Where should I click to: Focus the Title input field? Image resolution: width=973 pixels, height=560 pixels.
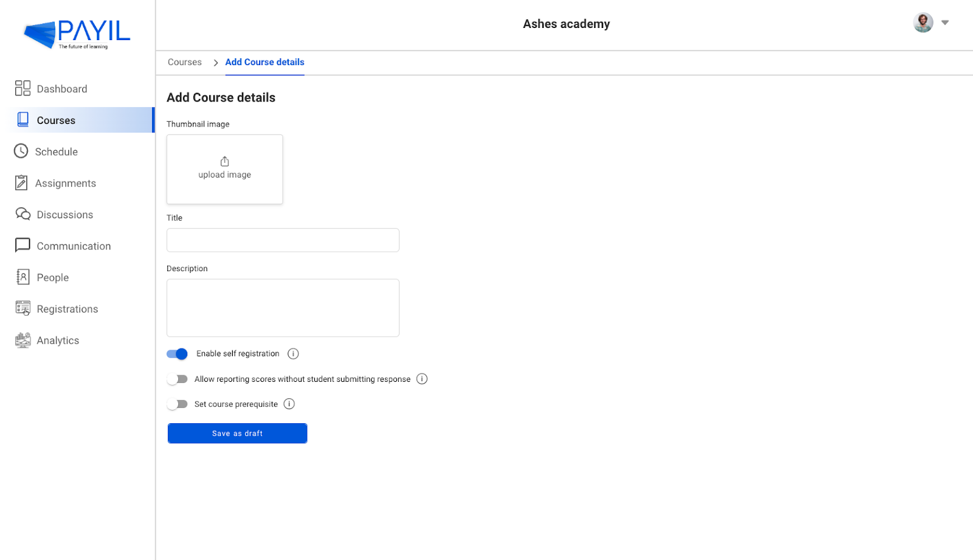283,240
